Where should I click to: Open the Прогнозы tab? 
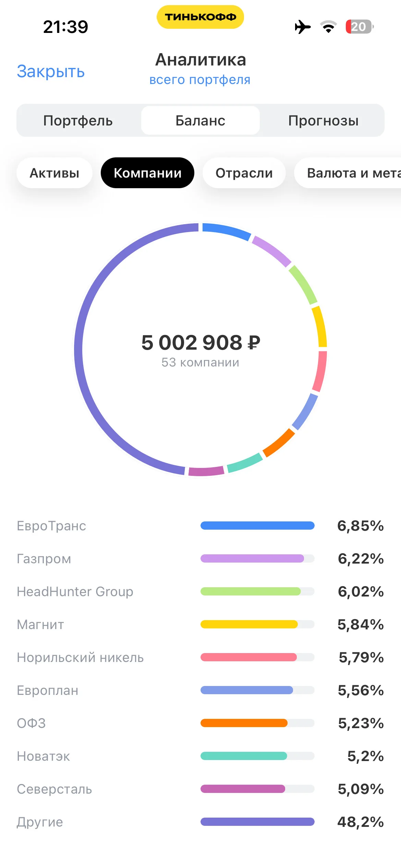323,120
